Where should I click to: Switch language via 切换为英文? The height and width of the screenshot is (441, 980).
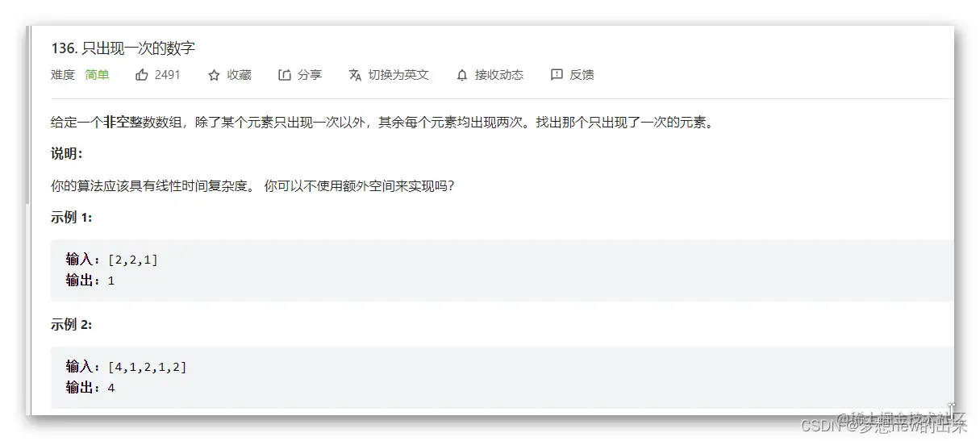tap(398, 75)
